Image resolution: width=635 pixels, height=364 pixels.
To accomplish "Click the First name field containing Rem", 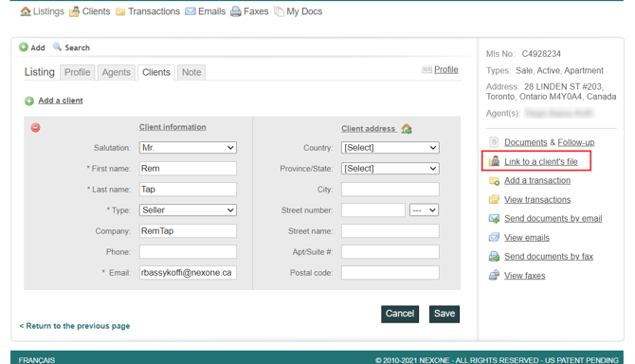I will (188, 169).
